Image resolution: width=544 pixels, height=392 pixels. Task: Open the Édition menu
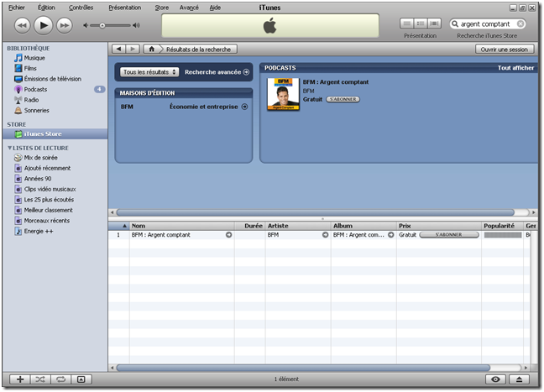click(46, 8)
